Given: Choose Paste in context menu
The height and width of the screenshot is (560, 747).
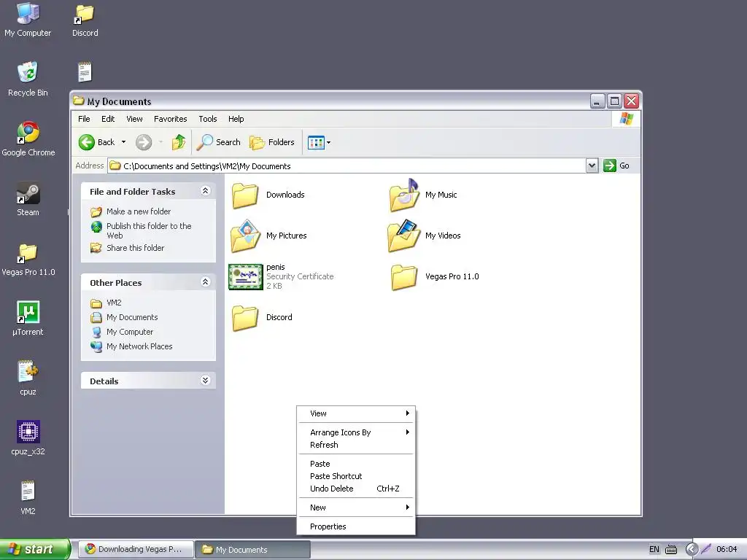Looking at the screenshot, I should point(356,464).
